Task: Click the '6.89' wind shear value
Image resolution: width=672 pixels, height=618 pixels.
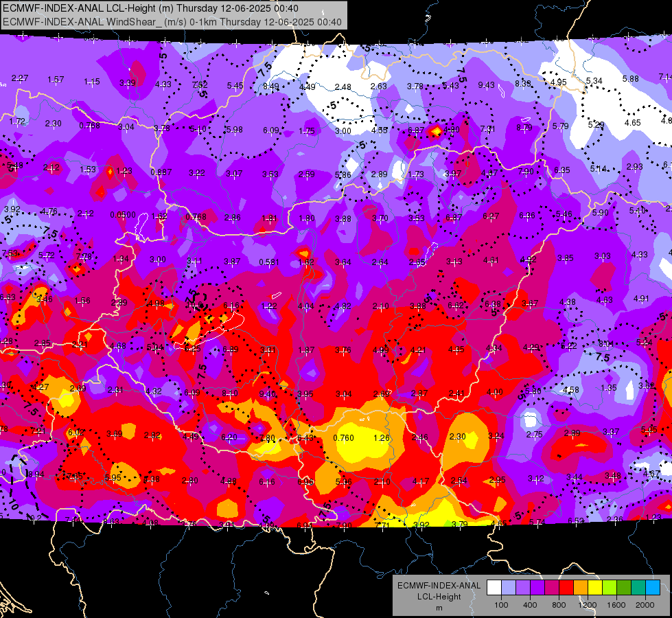Action: pyautogui.click(x=230, y=350)
